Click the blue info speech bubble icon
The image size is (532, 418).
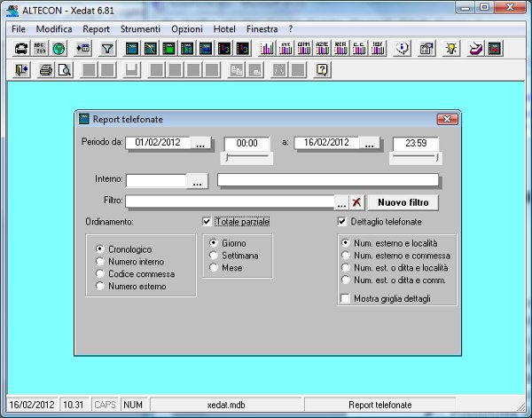[x=403, y=49]
